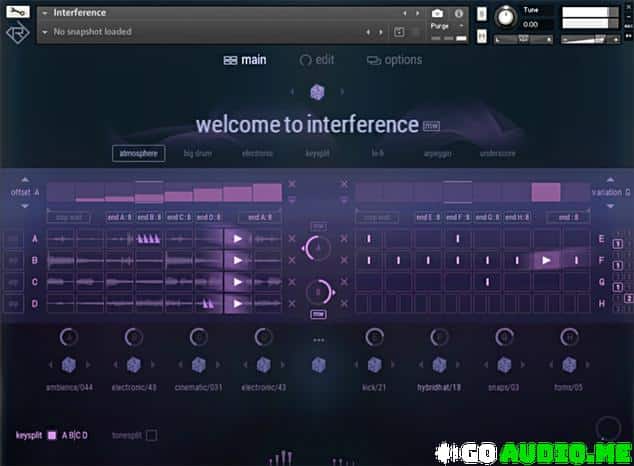Open the Purge dropdown menu
Screen dimensions: 634x466
click(x=461, y=26)
